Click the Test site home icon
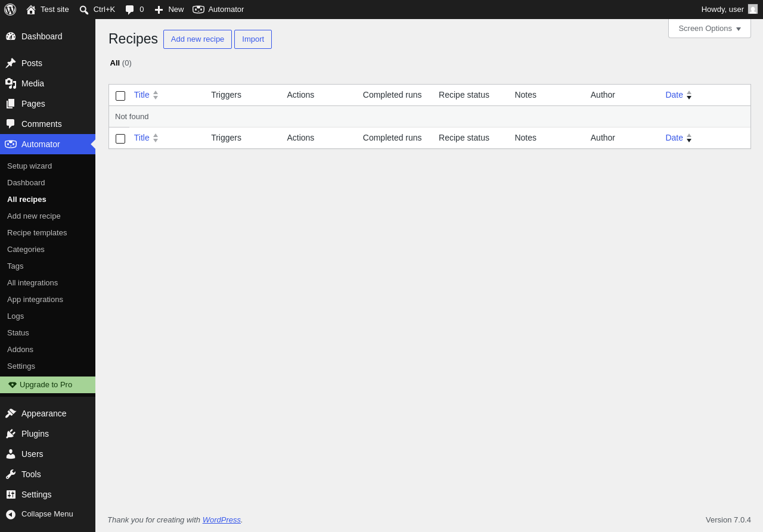Image resolution: width=763 pixels, height=532 pixels. [31, 10]
